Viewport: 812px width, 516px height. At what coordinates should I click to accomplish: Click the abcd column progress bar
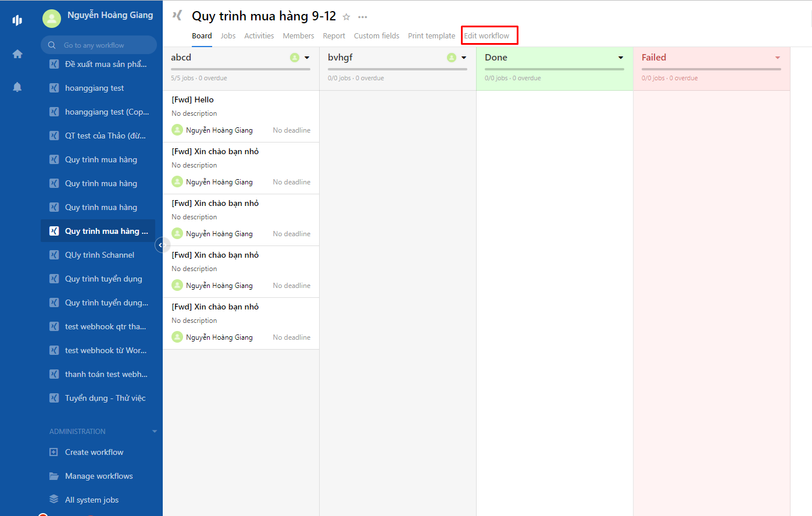(x=240, y=68)
